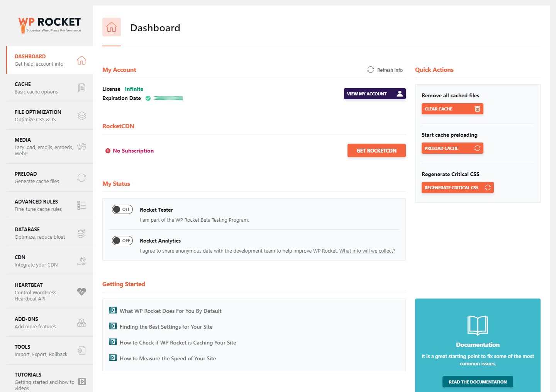Click the Media images icon in sidebar

(81, 147)
